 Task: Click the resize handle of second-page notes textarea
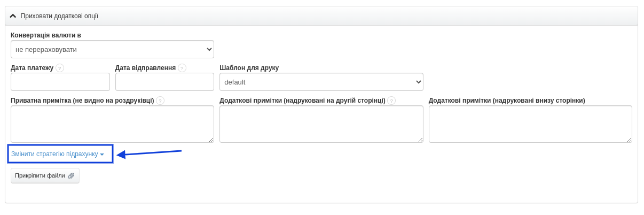coord(420,140)
